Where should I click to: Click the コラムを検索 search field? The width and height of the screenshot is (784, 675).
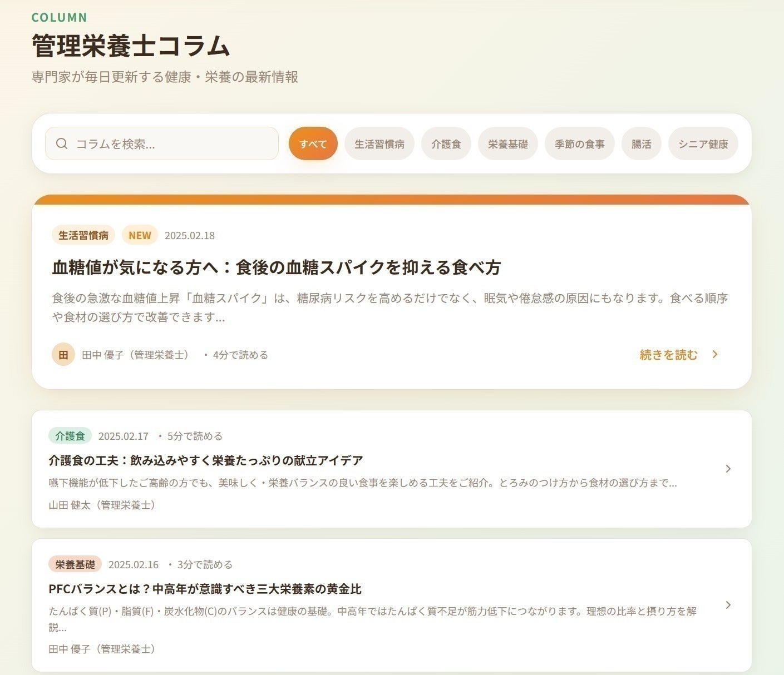(161, 143)
